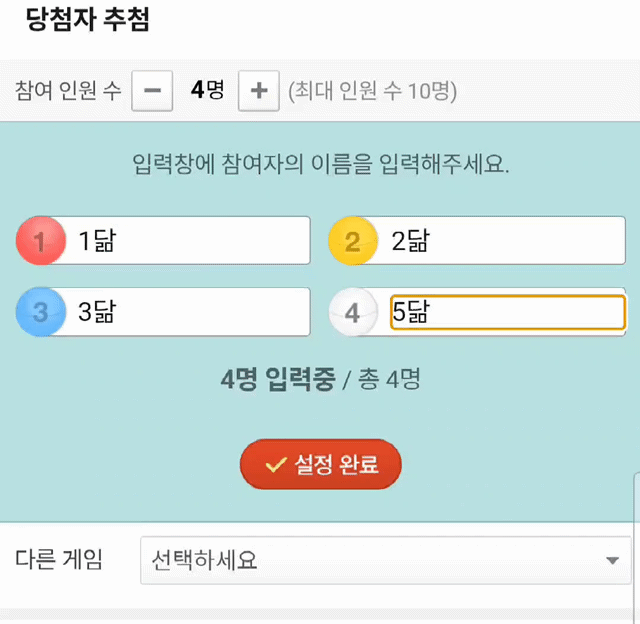Click the input field showing 2닮
640x624 pixels.
pyautogui.click(x=500, y=241)
